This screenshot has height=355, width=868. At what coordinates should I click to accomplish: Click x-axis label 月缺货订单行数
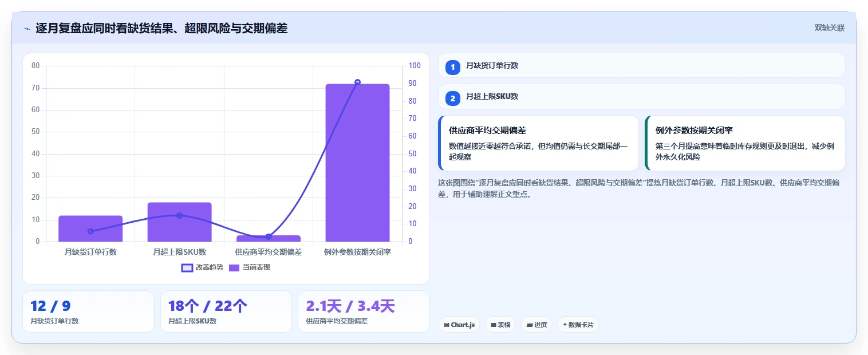[90, 252]
